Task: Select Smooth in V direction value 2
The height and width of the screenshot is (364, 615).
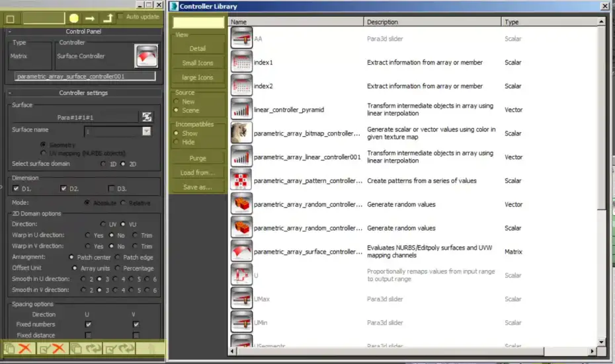Action: point(83,290)
